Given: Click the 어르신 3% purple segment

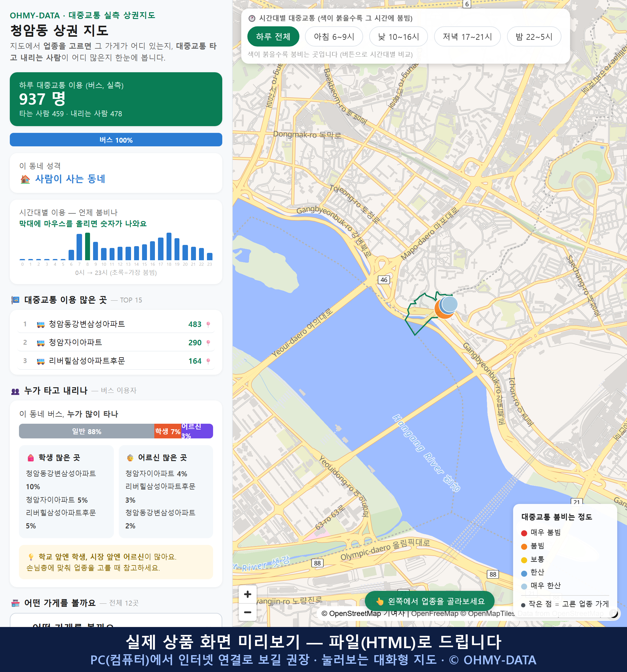Looking at the screenshot, I should (197, 431).
